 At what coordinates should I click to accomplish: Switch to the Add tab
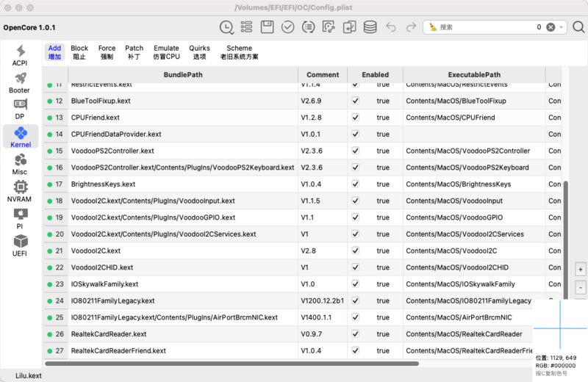pos(54,52)
